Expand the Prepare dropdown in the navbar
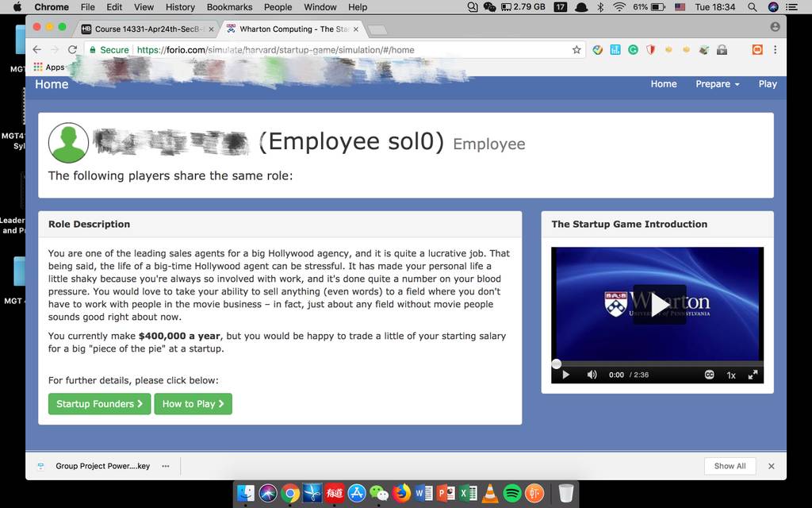 [717, 84]
